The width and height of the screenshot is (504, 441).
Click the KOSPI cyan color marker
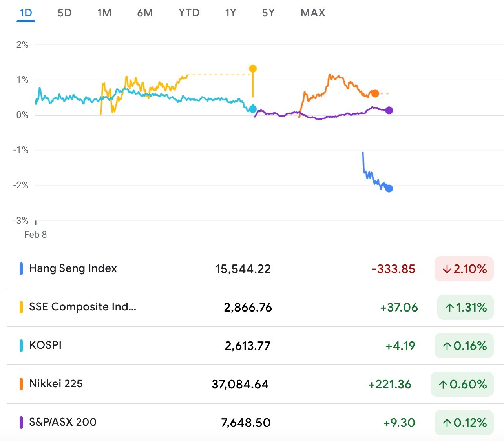21,346
